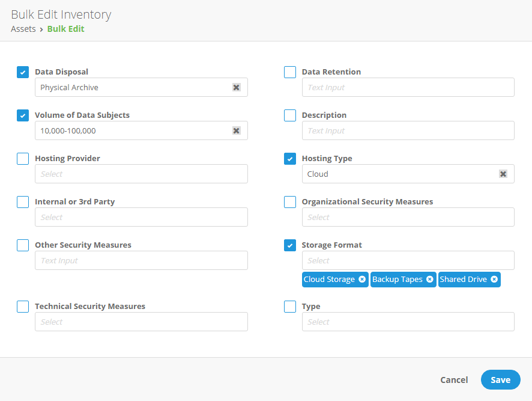Clear the Physical Archive value with its X icon
Viewport: 532px width, 401px height.
pyautogui.click(x=236, y=87)
